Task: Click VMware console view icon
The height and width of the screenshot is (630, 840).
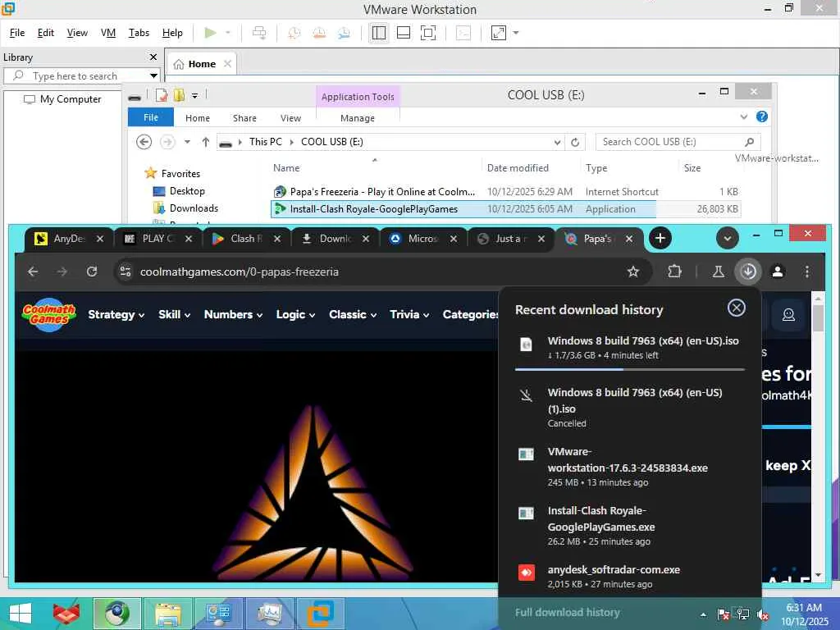Action: tap(463, 33)
